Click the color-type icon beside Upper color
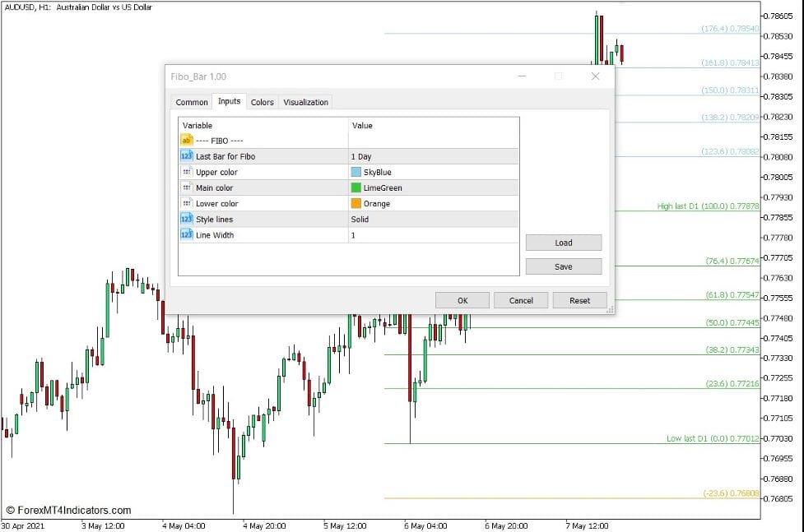 point(186,172)
